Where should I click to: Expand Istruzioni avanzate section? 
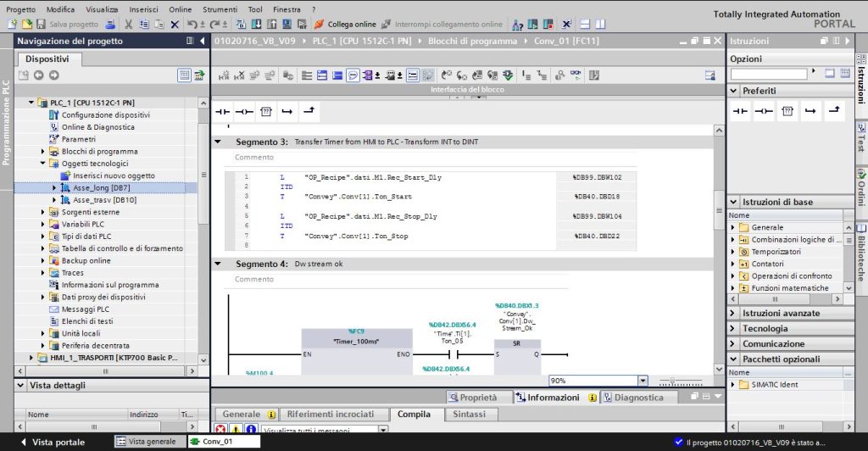733,313
